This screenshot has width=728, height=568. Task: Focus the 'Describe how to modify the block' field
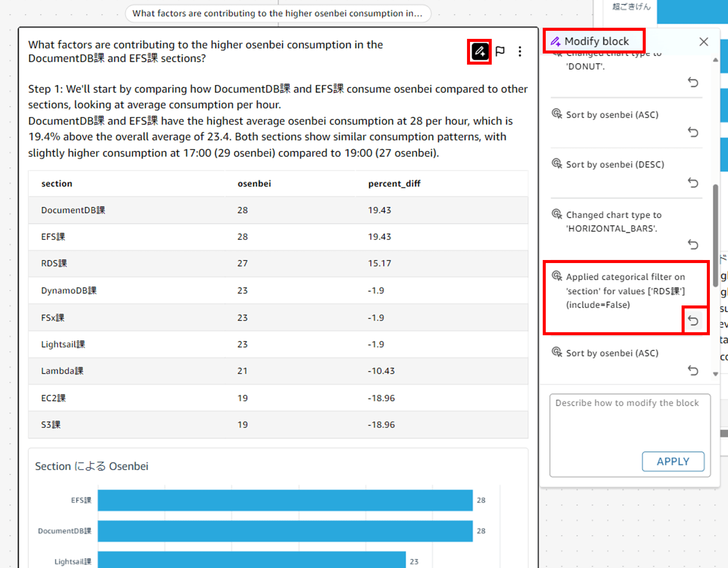(x=630, y=435)
